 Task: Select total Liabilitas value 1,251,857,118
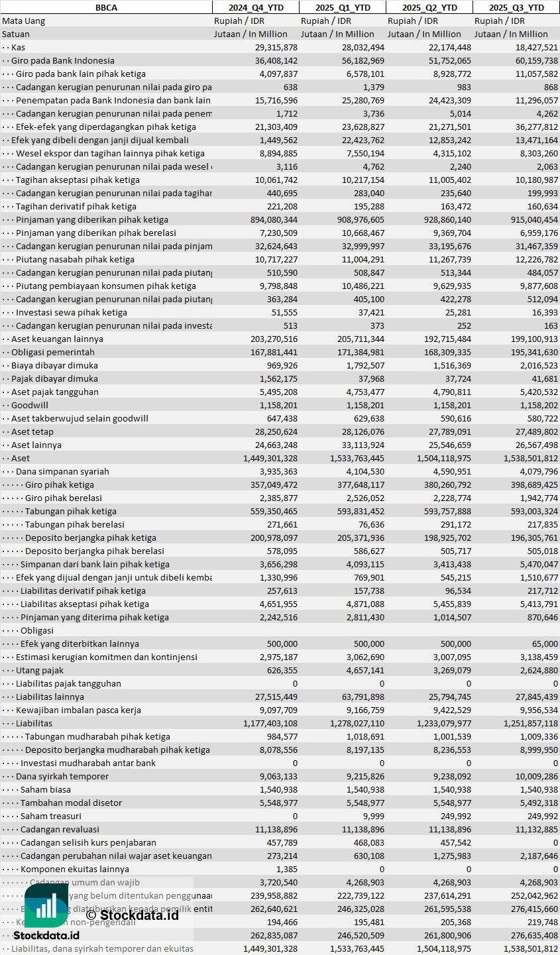(530, 723)
